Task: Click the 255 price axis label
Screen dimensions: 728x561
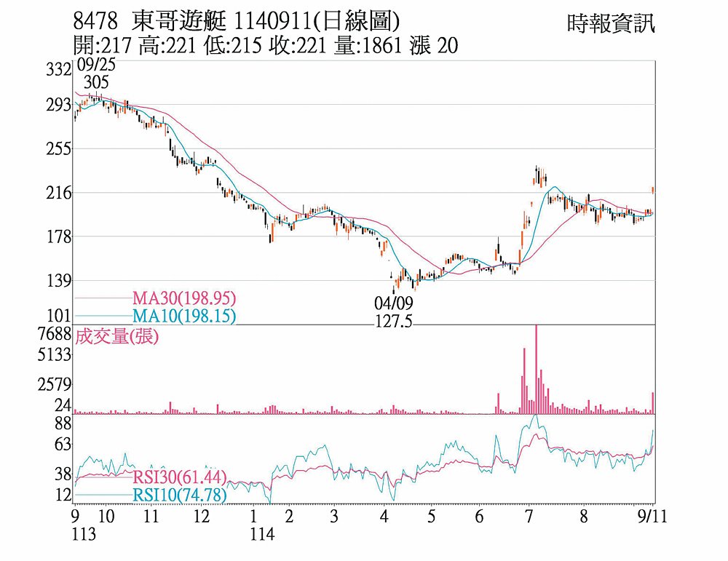Action: coord(59,149)
